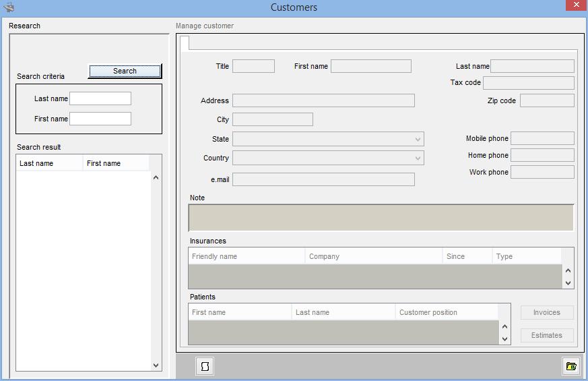
Task: Open the Country dropdown list
Action: click(x=418, y=158)
